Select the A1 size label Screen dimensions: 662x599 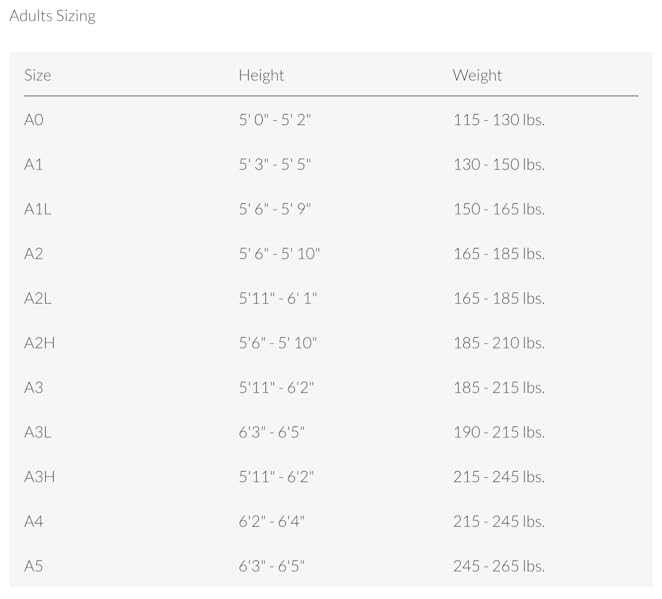click(x=34, y=164)
